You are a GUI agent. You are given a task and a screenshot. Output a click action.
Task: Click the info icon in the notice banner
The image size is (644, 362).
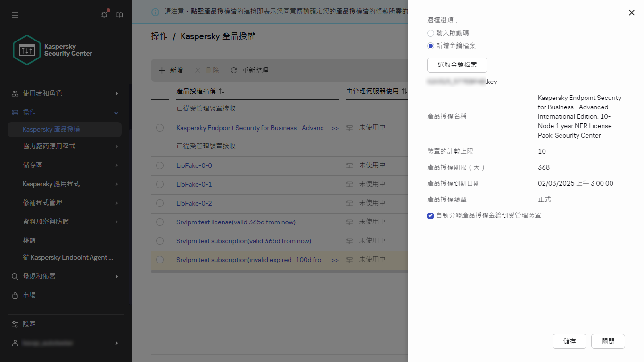pos(155,12)
